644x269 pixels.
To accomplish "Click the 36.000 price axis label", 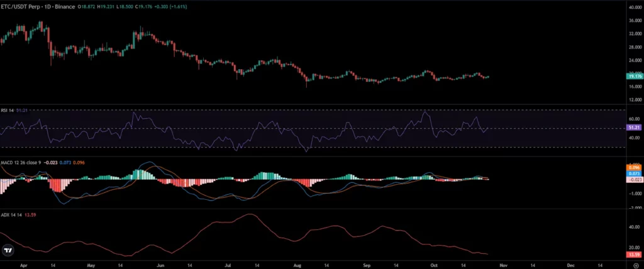I will click(635, 20).
